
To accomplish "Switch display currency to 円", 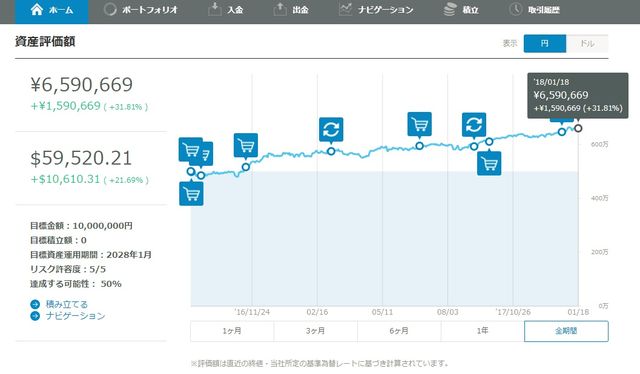I will [545, 43].
